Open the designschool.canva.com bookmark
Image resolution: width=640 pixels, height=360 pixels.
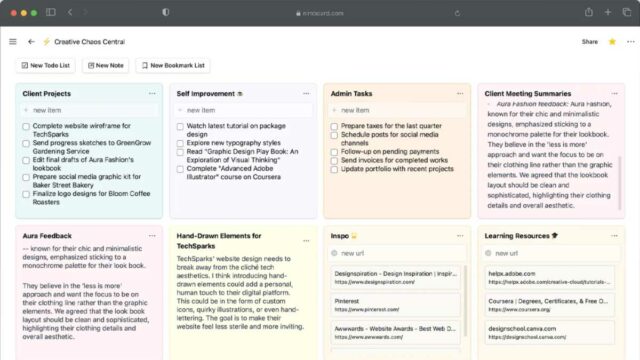click(x=549, y=332)
